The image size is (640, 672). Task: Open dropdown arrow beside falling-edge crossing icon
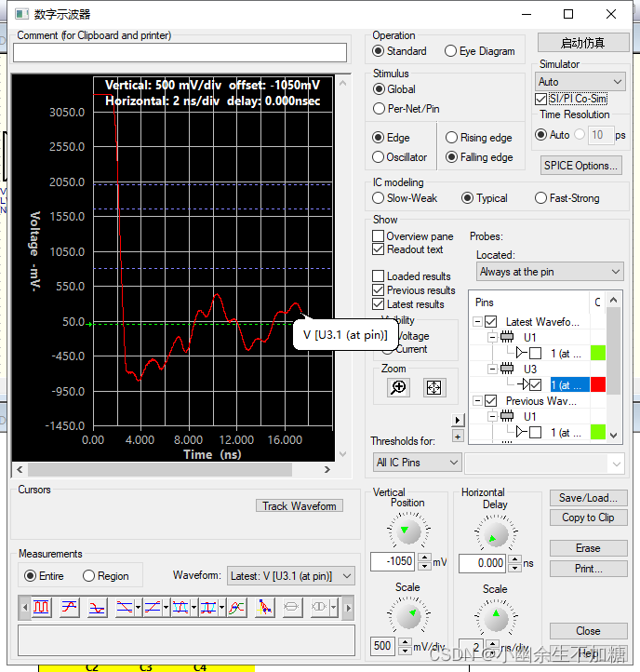tap(138, 607)
